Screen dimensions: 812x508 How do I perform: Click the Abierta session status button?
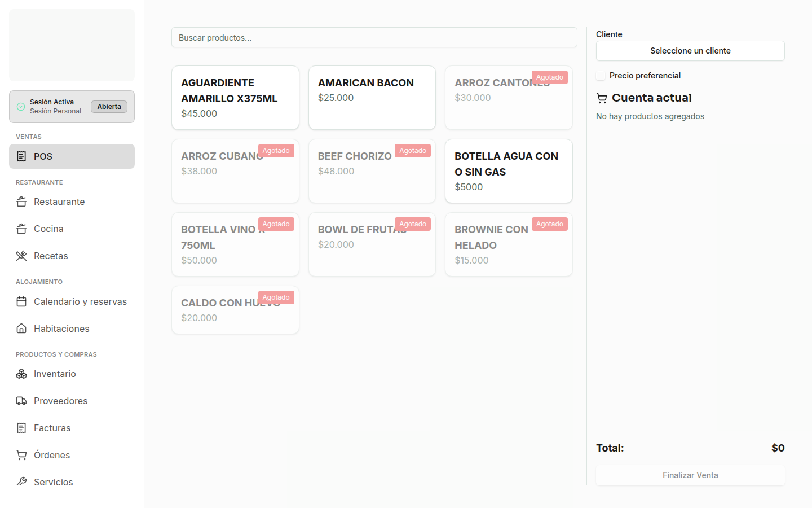click(x=109, y=107)
